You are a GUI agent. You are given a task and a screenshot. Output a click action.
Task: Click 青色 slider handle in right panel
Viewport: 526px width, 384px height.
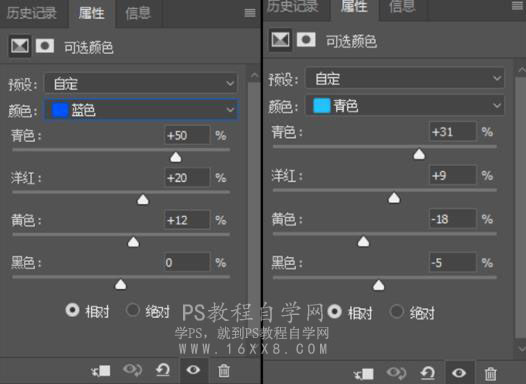tap(419, 154)
